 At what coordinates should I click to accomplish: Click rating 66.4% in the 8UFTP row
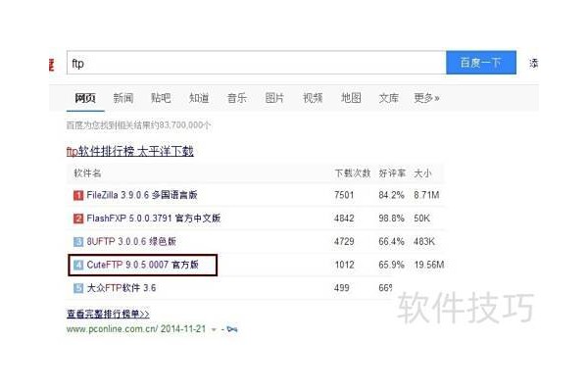pyautogui.click(x=391, y=242)
